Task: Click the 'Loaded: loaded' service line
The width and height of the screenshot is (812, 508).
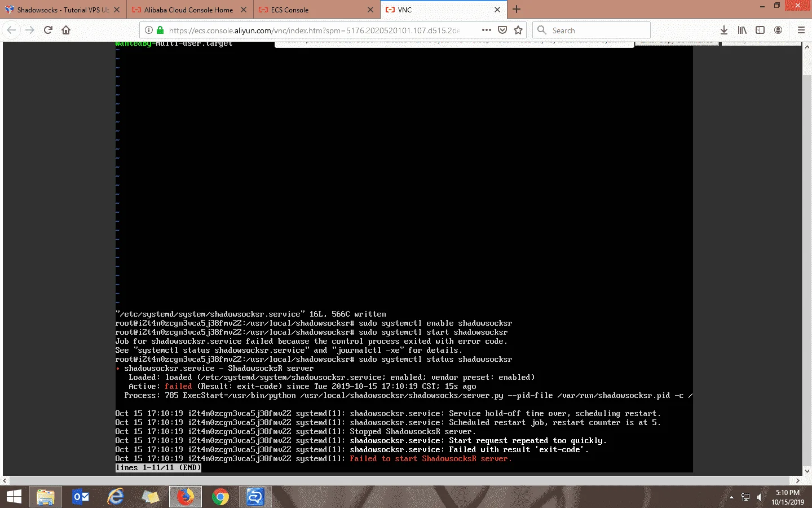Action: pyautogui.click(x=332, y=377)
